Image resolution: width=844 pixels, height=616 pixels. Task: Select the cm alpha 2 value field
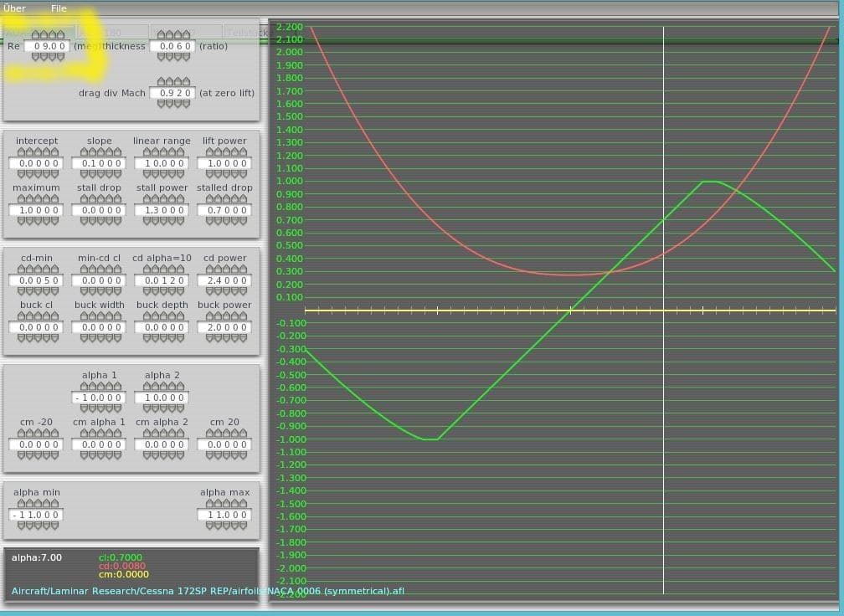click(x=162, y=444)
